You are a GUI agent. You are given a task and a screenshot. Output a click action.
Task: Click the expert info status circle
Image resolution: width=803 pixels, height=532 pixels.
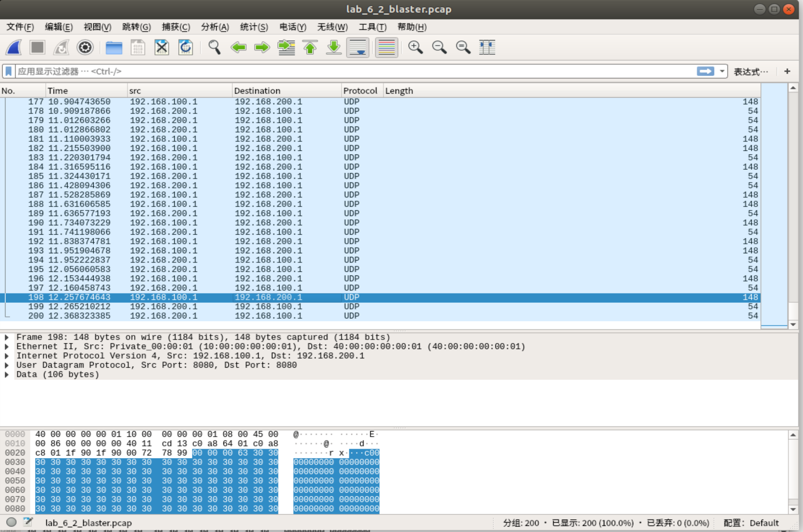(x=12, y=522)
